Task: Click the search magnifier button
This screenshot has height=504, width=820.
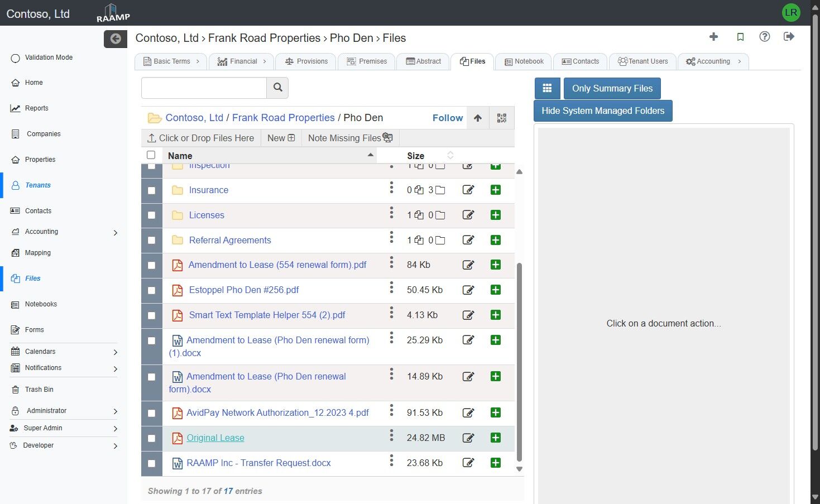Action: coord(277,88)
